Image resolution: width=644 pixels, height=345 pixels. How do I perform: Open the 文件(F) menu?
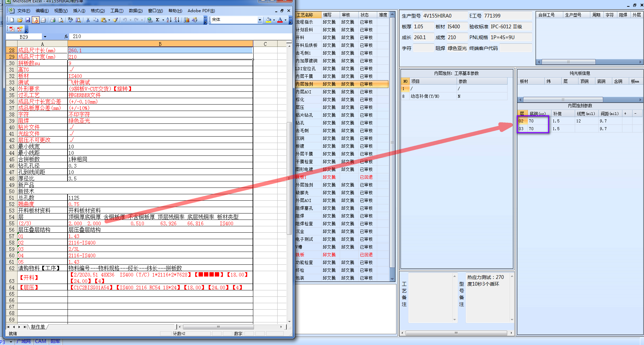point(24,10)
